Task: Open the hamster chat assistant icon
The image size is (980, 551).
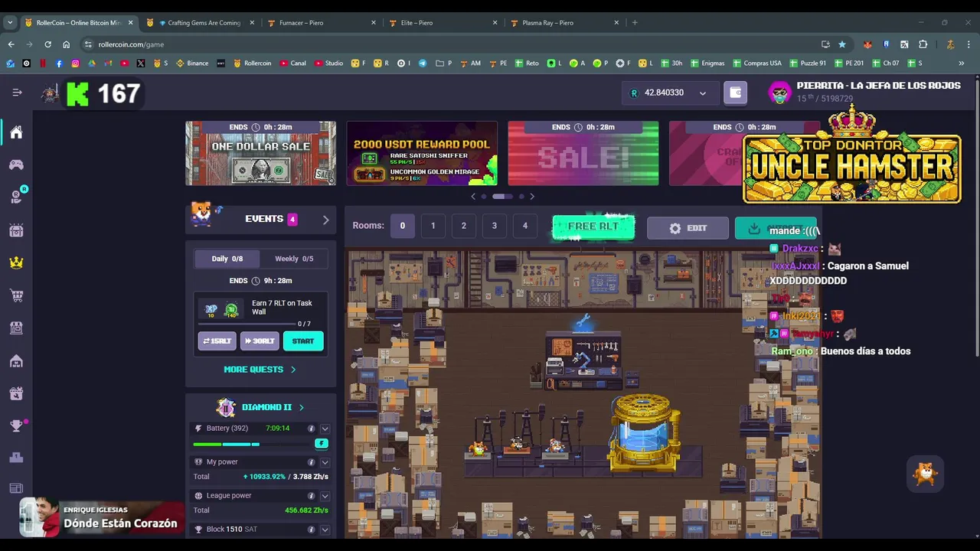Action: 926,474
